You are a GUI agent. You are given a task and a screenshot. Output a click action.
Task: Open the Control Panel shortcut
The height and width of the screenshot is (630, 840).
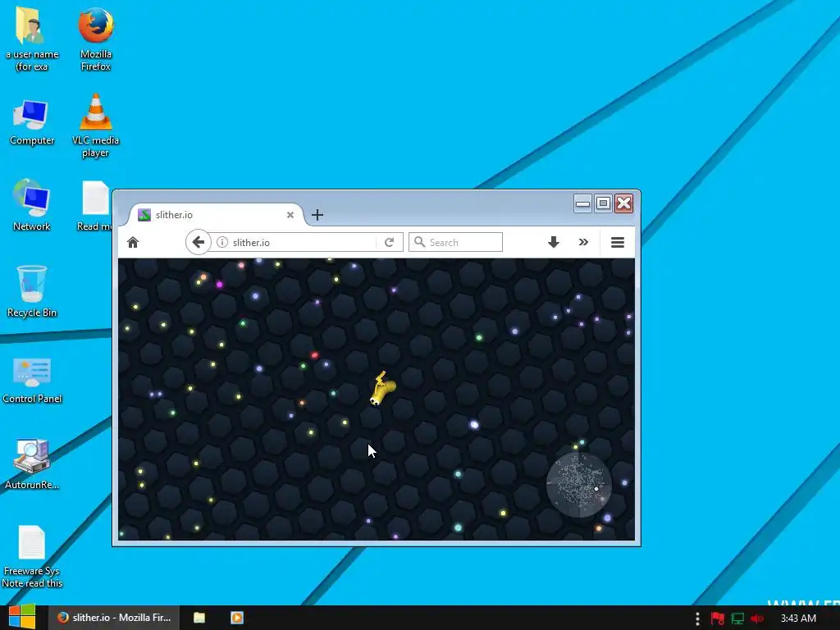[32, 381]
